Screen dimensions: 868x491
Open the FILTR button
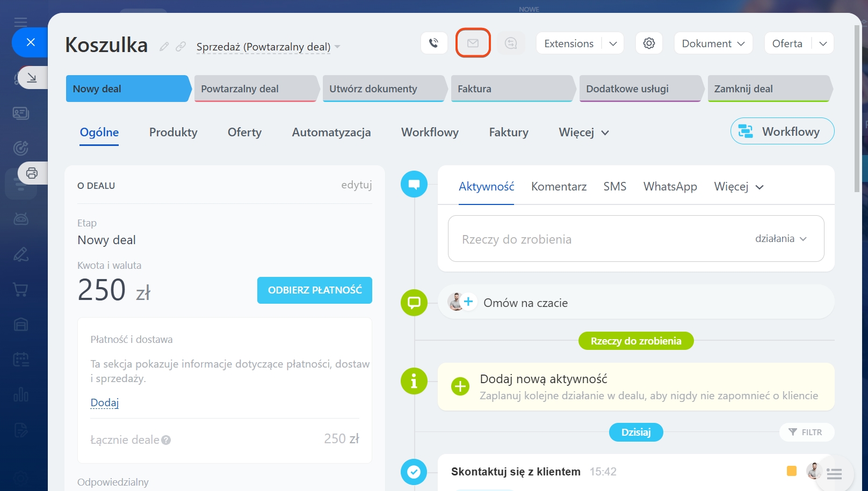[x=806, y=433]
